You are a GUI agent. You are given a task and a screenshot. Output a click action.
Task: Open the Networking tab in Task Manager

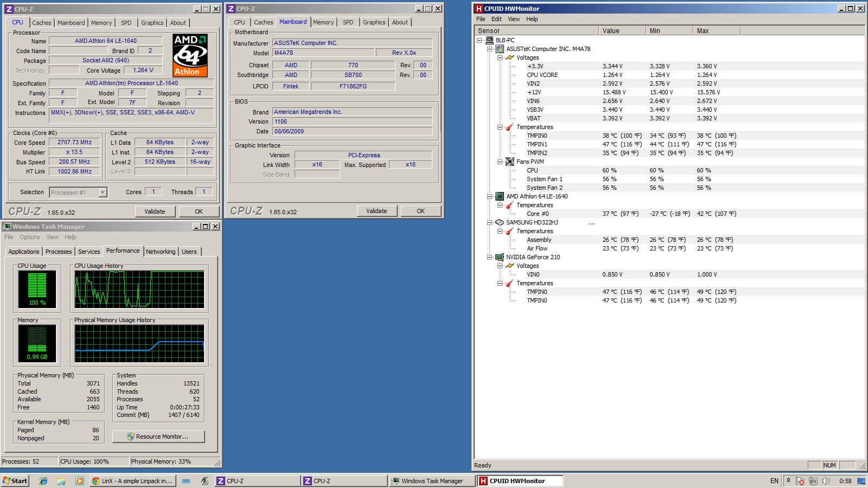pyautogui.click(x=161, y=252)
